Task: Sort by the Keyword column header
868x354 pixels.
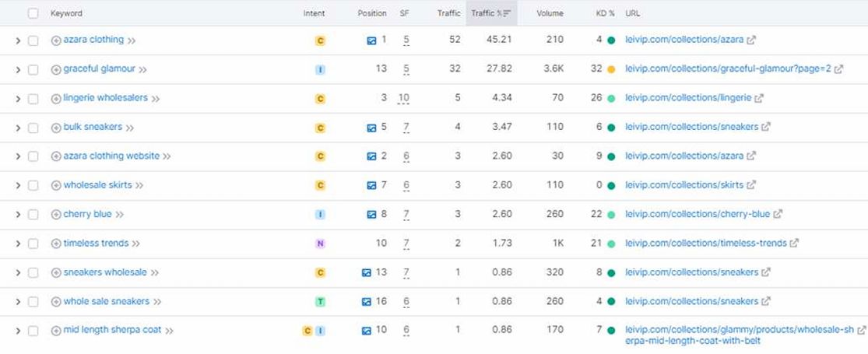Action: pos(66,13)
